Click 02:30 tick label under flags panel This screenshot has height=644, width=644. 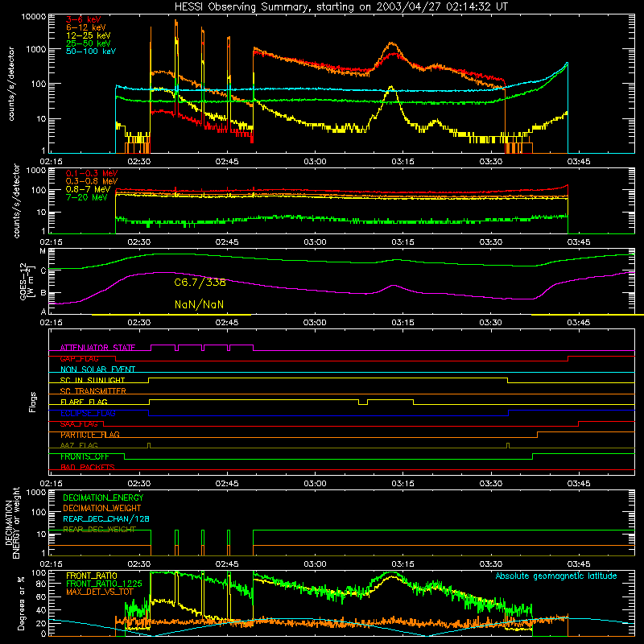138,484
